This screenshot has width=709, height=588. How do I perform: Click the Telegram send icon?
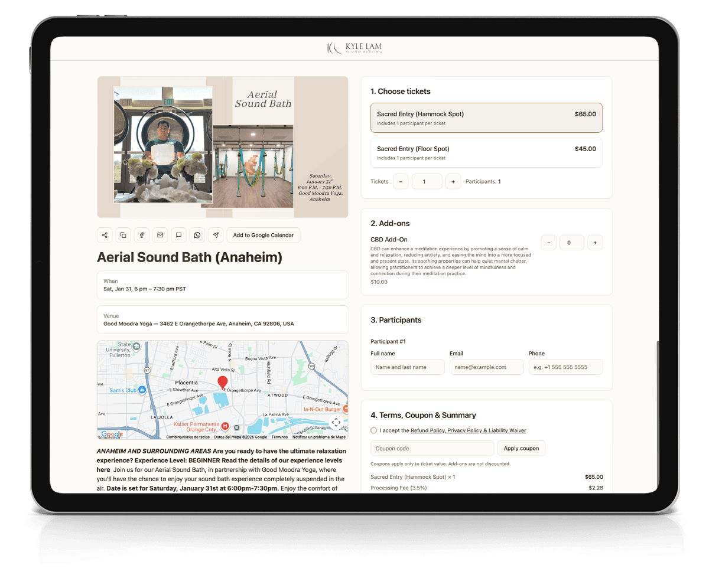pyautogui.click(x=216, y=235)
